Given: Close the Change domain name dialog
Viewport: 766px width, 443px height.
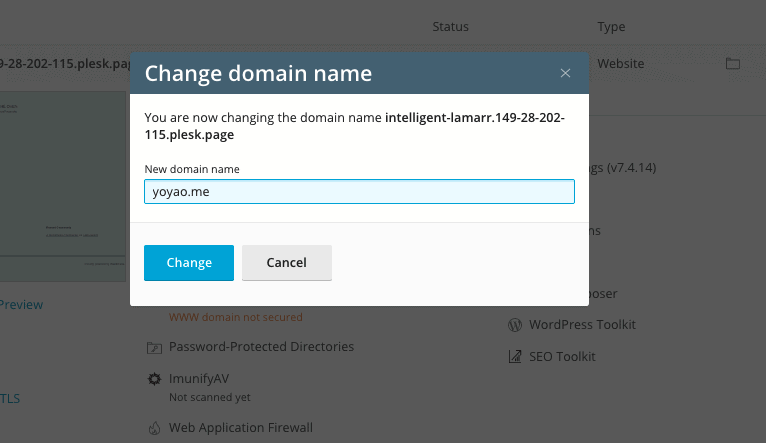Looking at the screenshot, I should pyautogui.click(x=565, y=73).
